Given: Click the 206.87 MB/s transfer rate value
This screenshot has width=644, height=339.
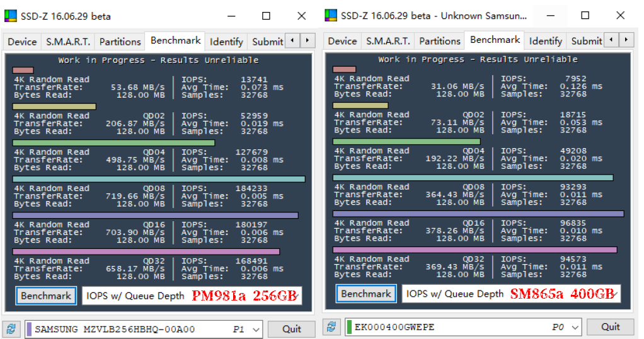Looking at the screenshot, I should [135, 124].
